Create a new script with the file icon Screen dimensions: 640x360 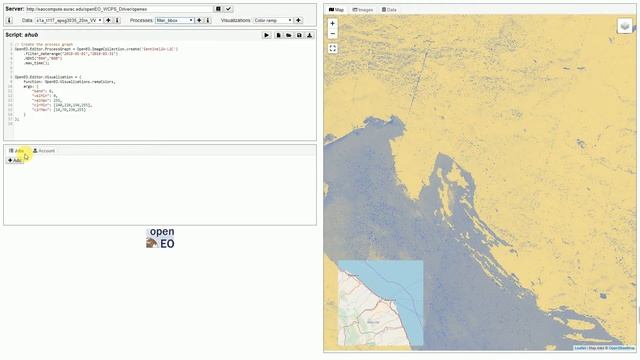pos(278,36)
